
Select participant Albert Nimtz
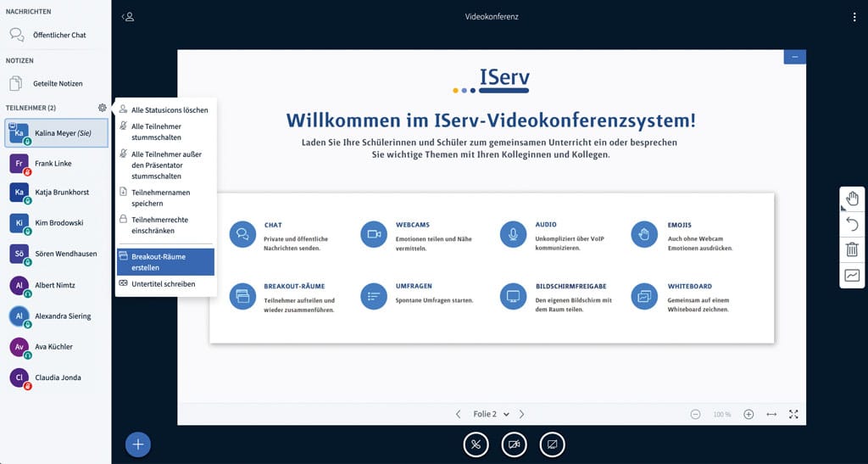57,286
